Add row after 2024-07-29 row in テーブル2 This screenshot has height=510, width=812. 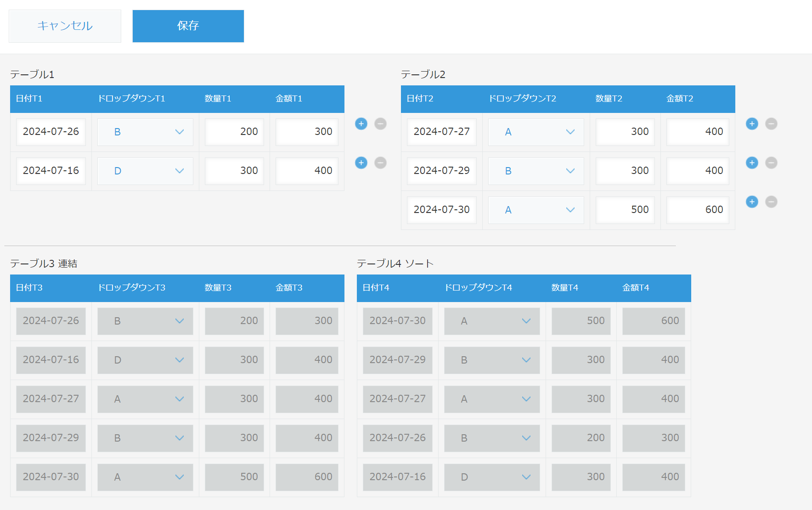(x=752, y=163)
